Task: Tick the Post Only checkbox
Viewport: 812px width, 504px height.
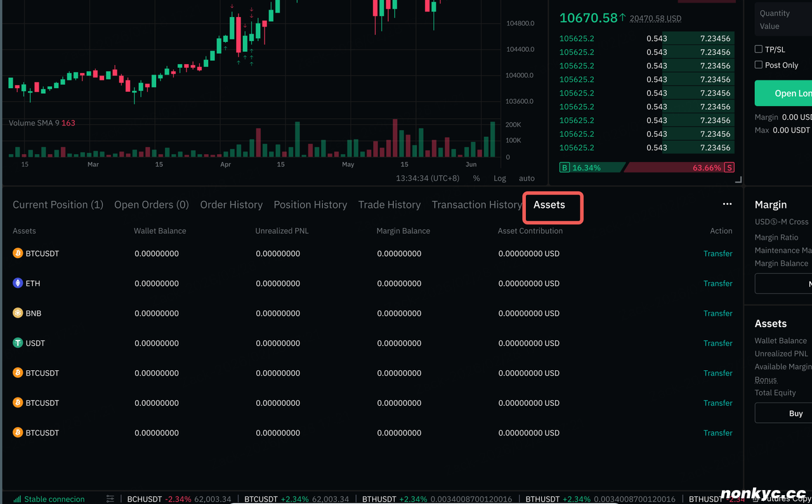Action: coord(758,65)
